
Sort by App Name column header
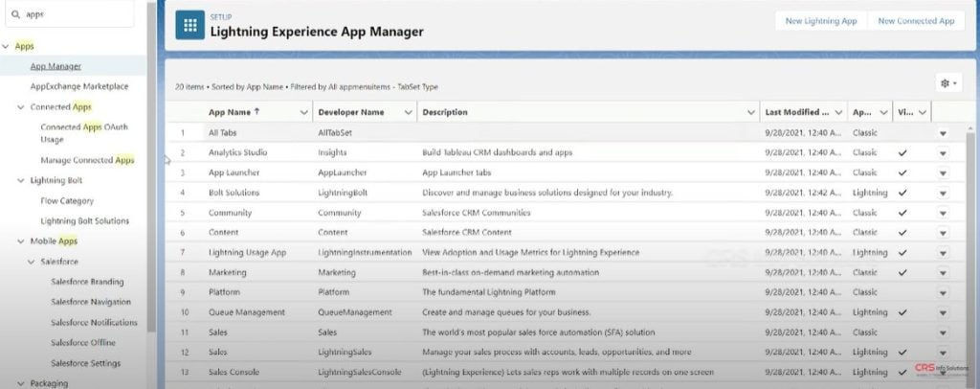coord(234,112)
